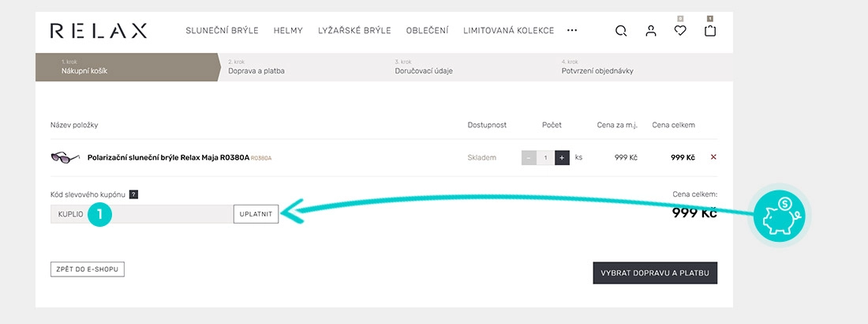This screenshot has height=324, width=868.
Task: Click Vybrat dopravu a platbu button
Action: 655,273
